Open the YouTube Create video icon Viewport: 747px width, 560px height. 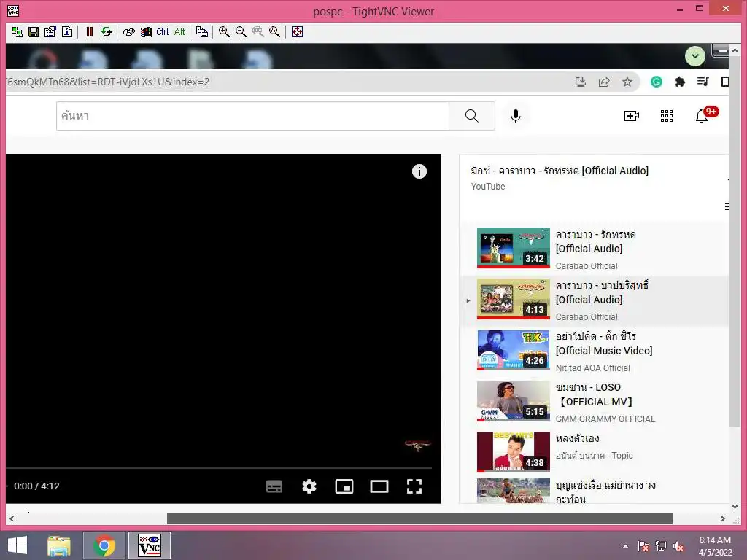[632, 116]
